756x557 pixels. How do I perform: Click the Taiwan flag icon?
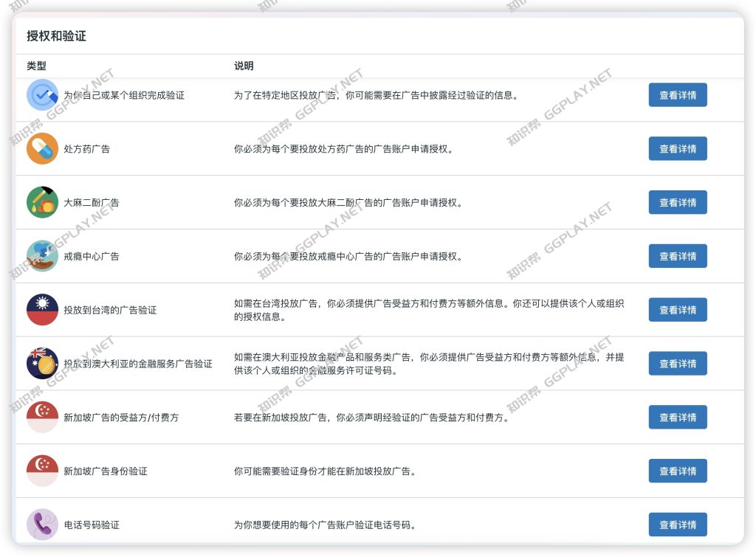pyautogui.click(x=42, y=310)
